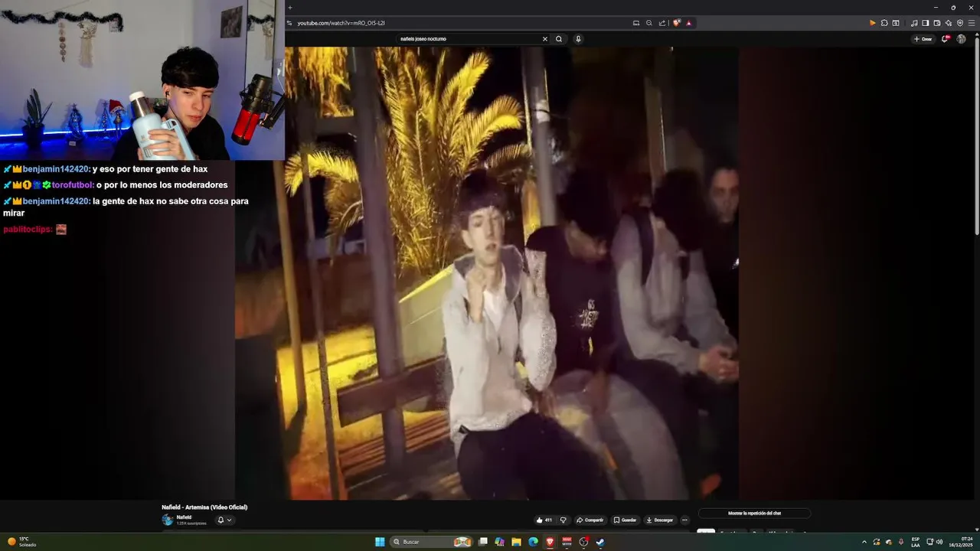The height and width of the screenshot is (551, 980).
Task: Open Brave browser on the taskbar
Action: [x=550, y=542]
